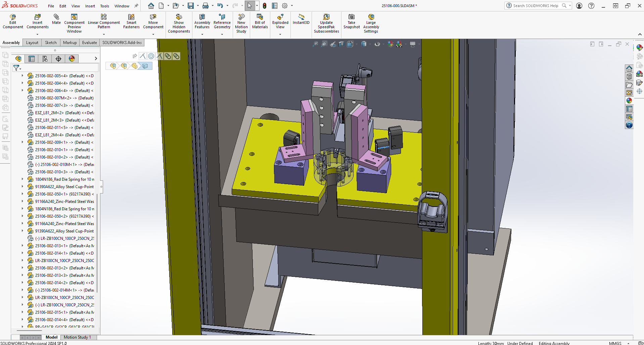Open the File menu

(x=51, y=6)
